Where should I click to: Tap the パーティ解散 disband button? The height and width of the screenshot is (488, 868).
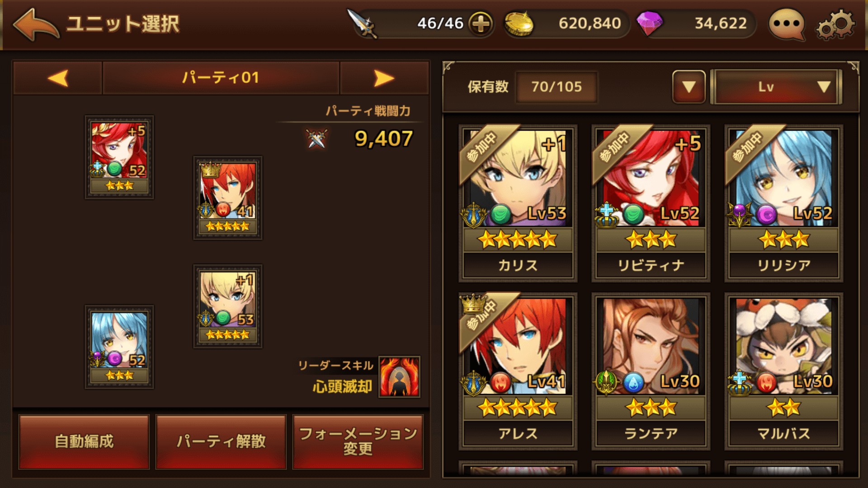[x=221, y=441]
